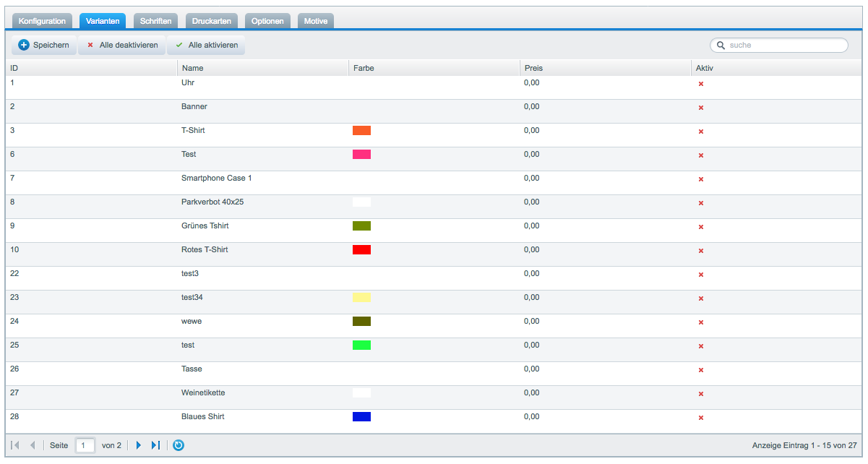
Task: Switch to the Konfiguration tab
Action: click(42, 21)
